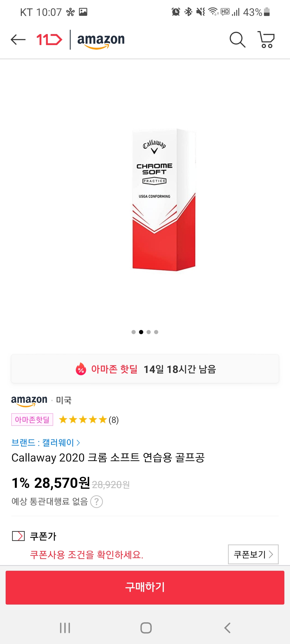Tap the 구매하기 purchase button

click(x=145, y=587)
